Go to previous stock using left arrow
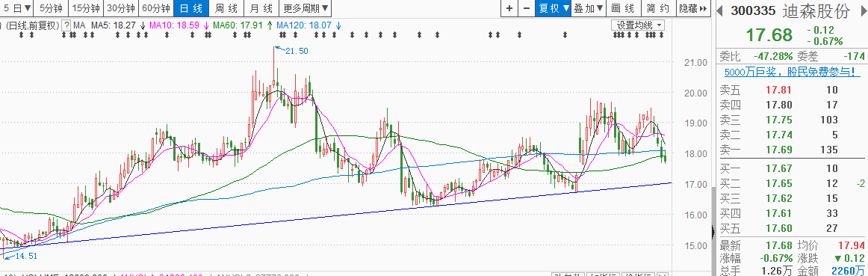This screenshot has height=276, width=868. [x=720, y=10]
